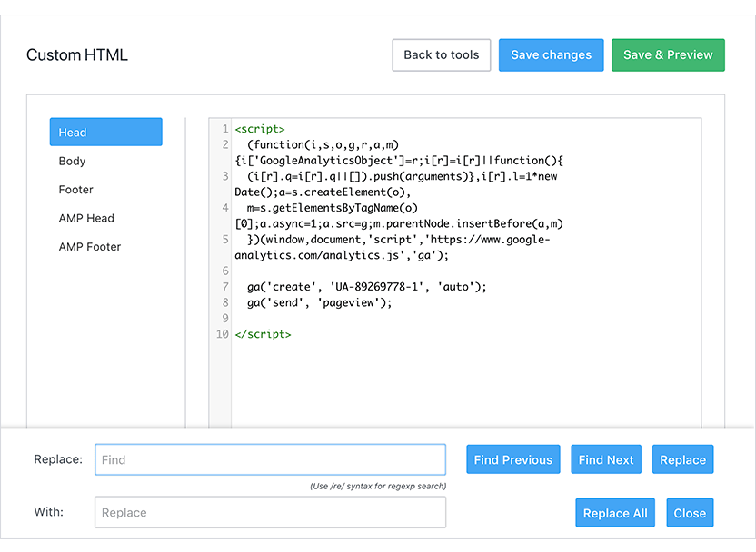Click Find Previous in the search bar
This screenshot has width=756, height=552.
pyautogui.click(x=512, y=459)
